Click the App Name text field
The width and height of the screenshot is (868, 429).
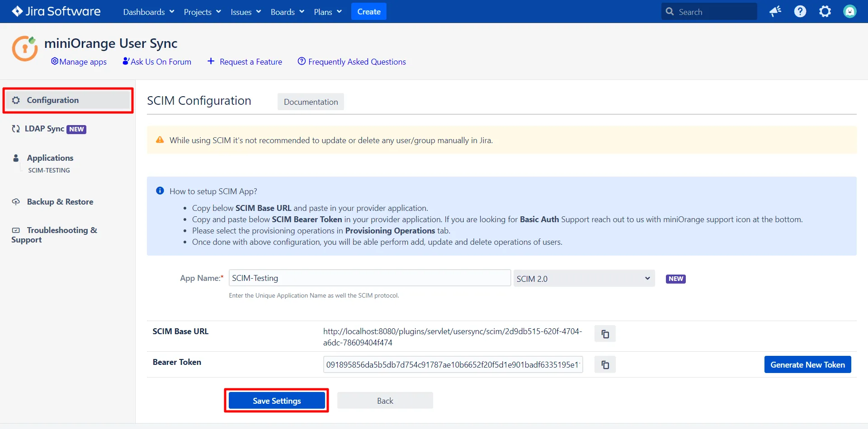(370, 278)
